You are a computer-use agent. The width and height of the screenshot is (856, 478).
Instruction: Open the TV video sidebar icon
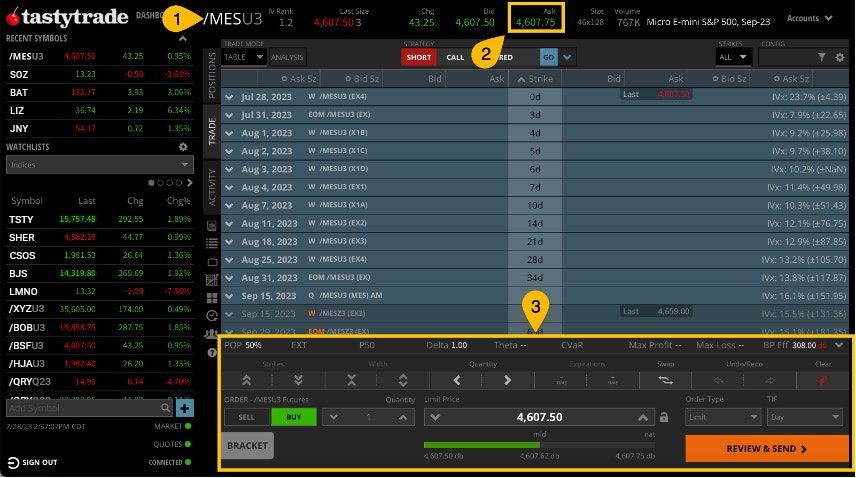tap(212, 261)
